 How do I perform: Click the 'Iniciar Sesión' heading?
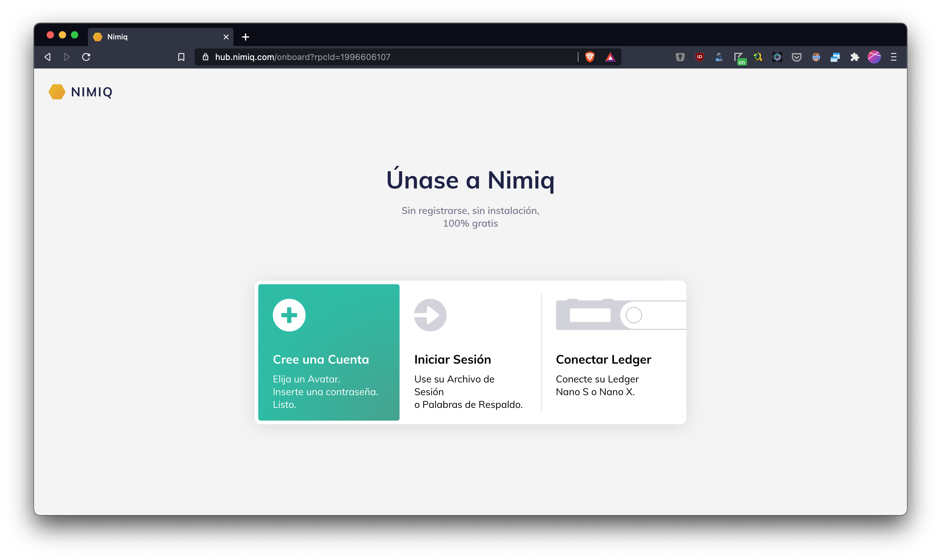[x=453, y=360]
